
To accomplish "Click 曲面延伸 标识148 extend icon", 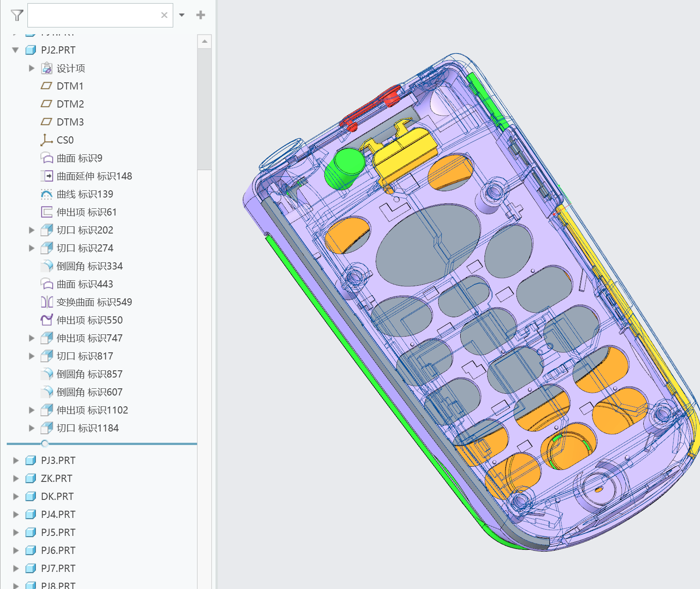I will pos(47,176).
